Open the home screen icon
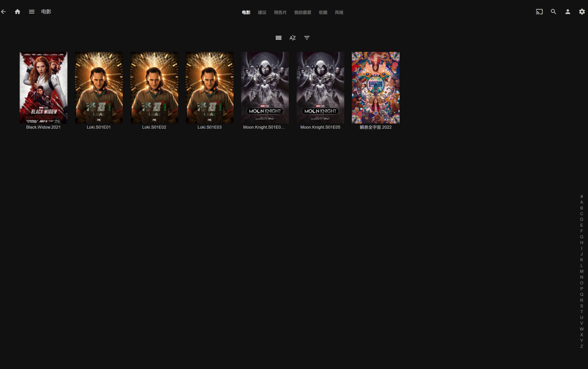 pos(17,12)
